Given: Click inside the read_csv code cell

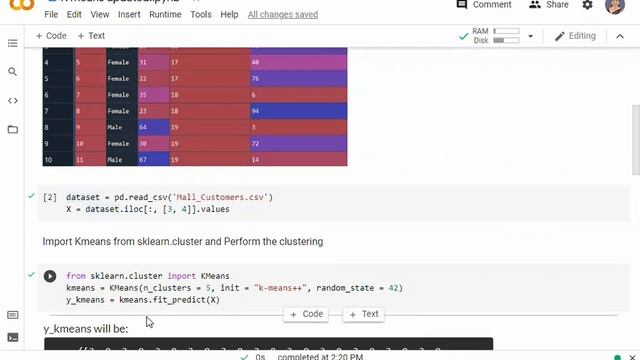Looking at the screenshot, I should click(333, 203).
